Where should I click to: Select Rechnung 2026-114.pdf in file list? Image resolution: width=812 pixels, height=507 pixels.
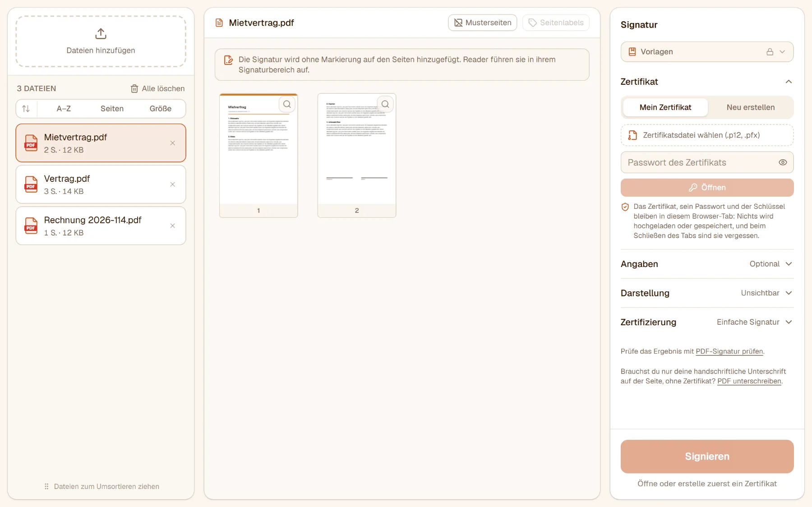tap(101, 226)
